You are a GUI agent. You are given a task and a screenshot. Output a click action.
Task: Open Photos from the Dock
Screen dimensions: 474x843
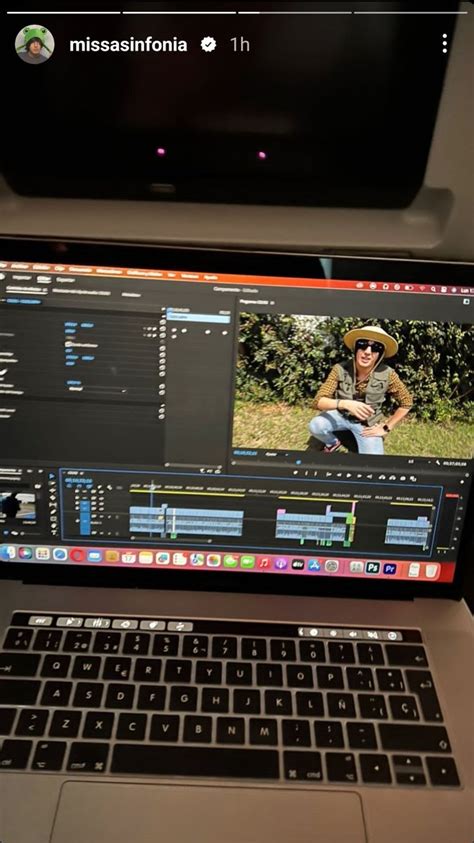pyautogui.click(x=213, y=561)
